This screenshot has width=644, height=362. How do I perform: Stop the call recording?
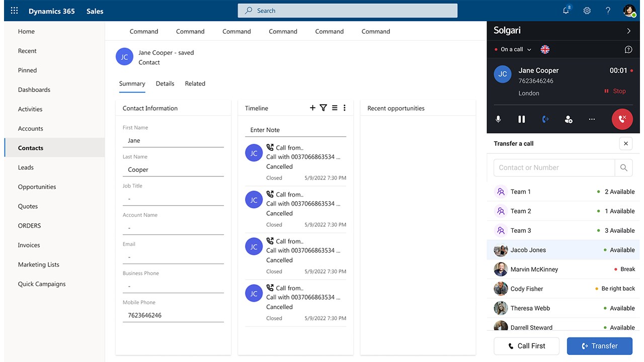pyautogui.click(x=615, y=91)
